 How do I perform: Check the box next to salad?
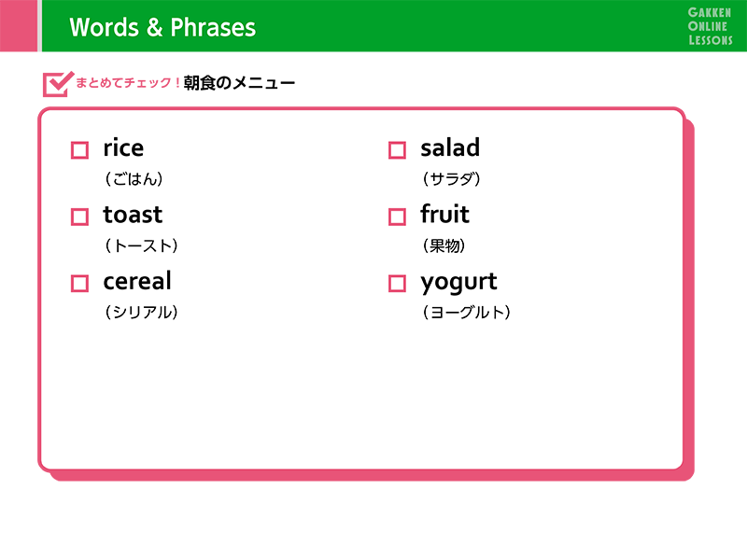coord(397,150)
